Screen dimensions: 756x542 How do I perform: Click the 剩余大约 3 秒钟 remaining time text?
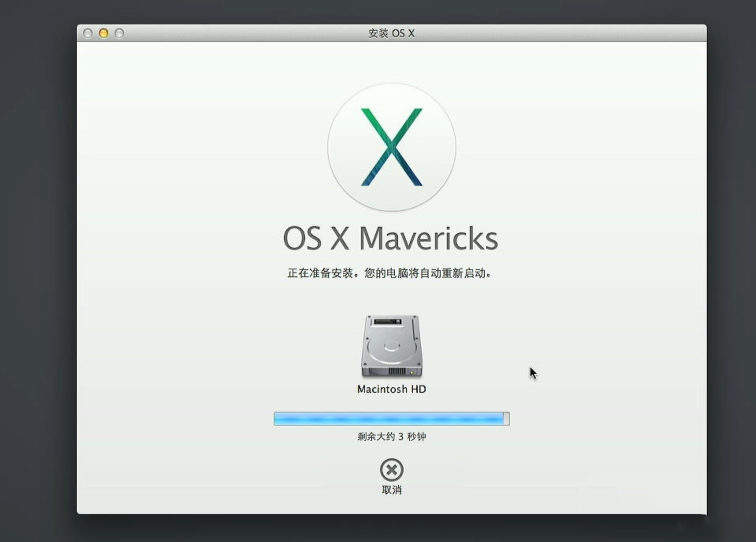tap(391, 437)
